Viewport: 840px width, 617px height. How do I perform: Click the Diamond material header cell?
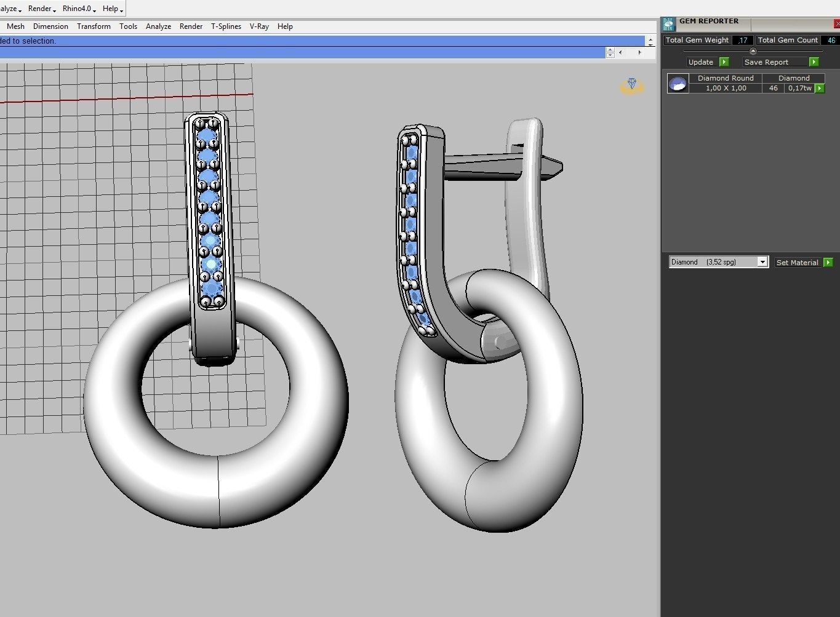pos(794,78)
